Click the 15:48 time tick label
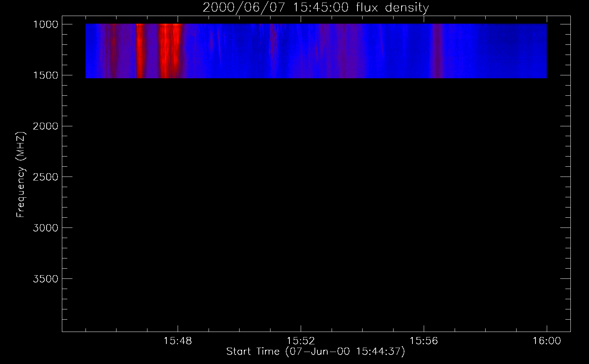This screenshot has height=364, width=589. click(178, 341)
